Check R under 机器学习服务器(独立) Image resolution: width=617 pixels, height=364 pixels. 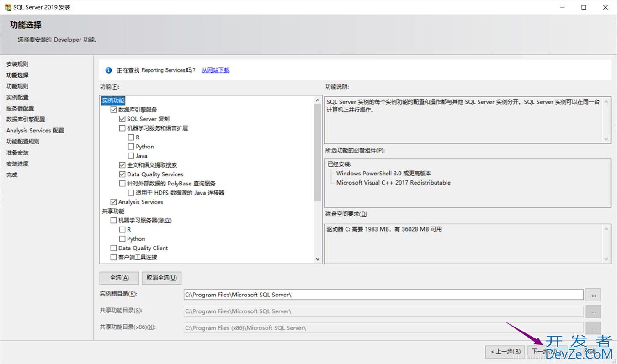tap(122, 230)
